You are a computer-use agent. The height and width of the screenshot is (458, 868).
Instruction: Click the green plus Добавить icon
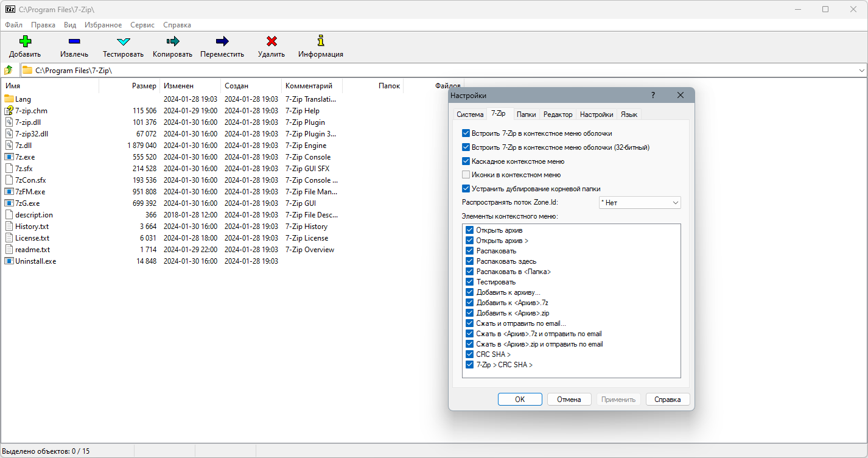click(25, 41)
